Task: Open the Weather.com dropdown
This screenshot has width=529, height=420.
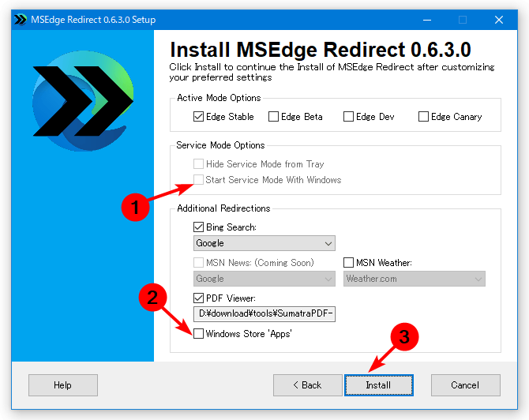Action: coord(414,279)
